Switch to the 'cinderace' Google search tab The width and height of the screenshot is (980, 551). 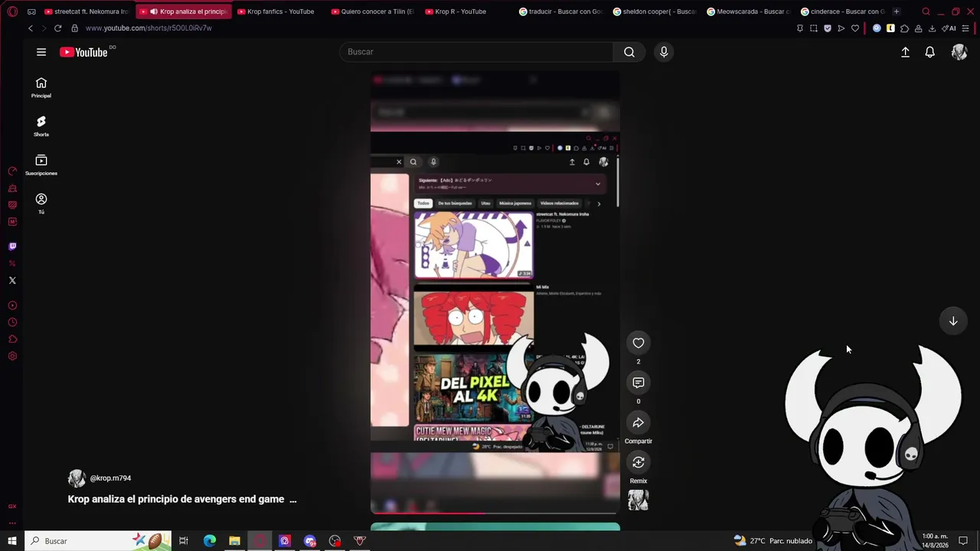pos(843,11)
